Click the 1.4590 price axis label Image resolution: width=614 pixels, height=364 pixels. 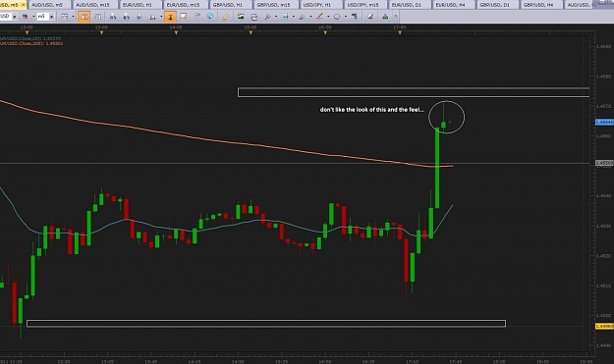pyautogui.click(x=603, y=46)
